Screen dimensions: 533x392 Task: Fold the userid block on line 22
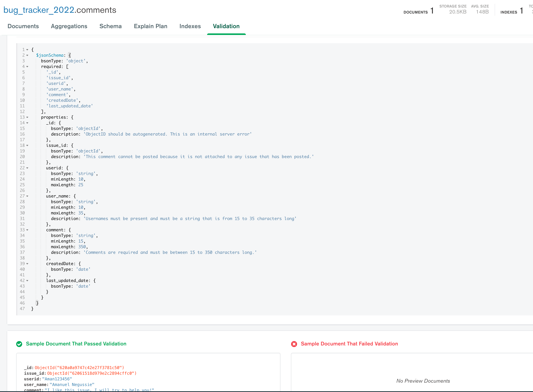click(27, 168)
